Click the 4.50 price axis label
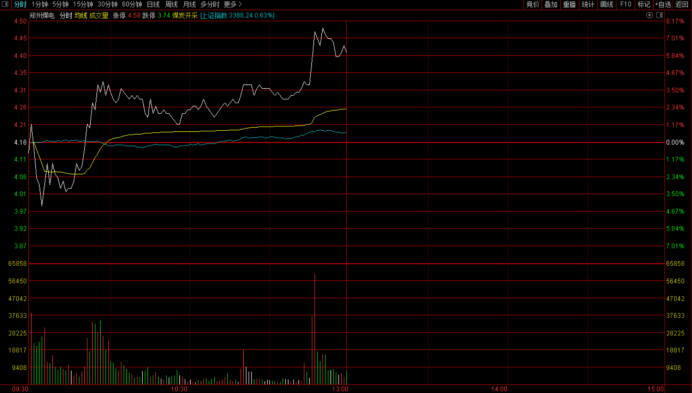Image resolution: width=692 pixels, height=393 pixels. click(20, 21)
